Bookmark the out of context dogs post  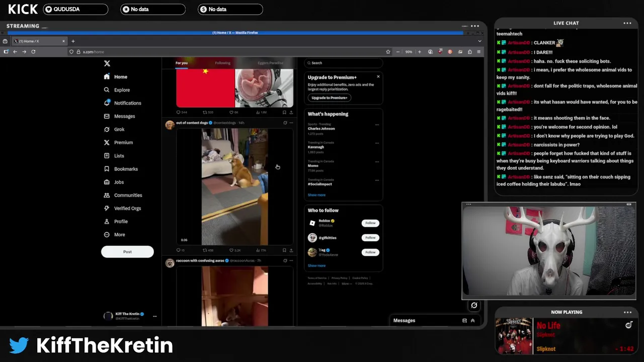(x=284, y=250)
